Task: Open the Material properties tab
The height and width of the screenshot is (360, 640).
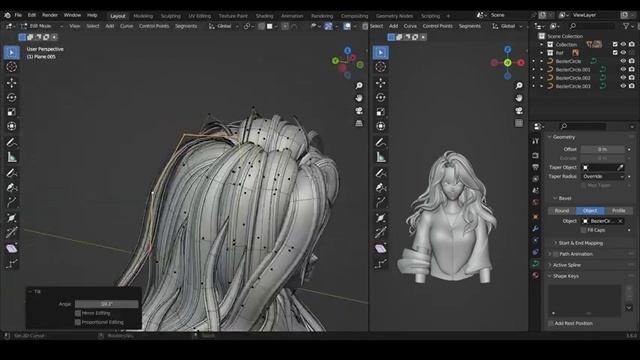Action: click(x=536, y=276)
